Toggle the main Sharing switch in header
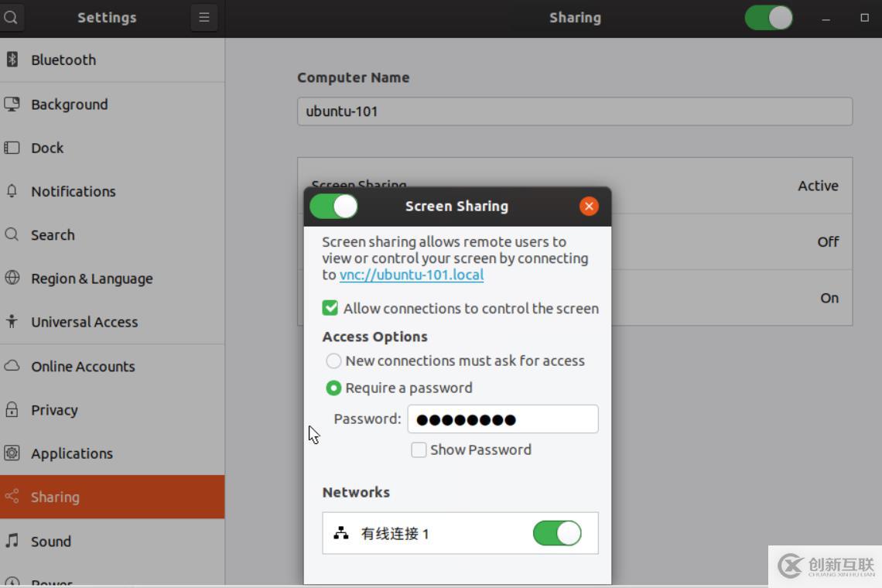This screenshot has width=882, height=588. point(768,18)
